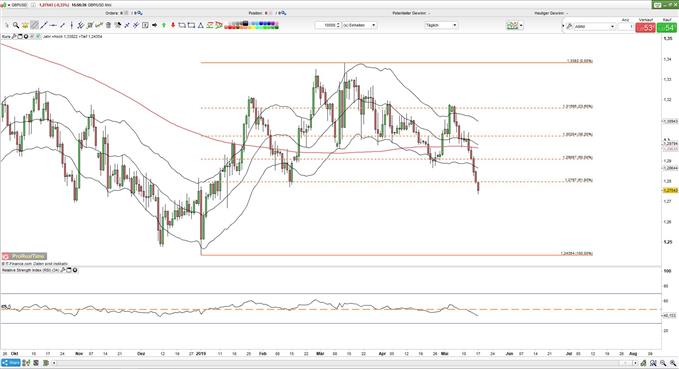The width and height of the screenshot is (679, 369).
Task: Click the red Verkauf sell button
Action: point(645,28)
